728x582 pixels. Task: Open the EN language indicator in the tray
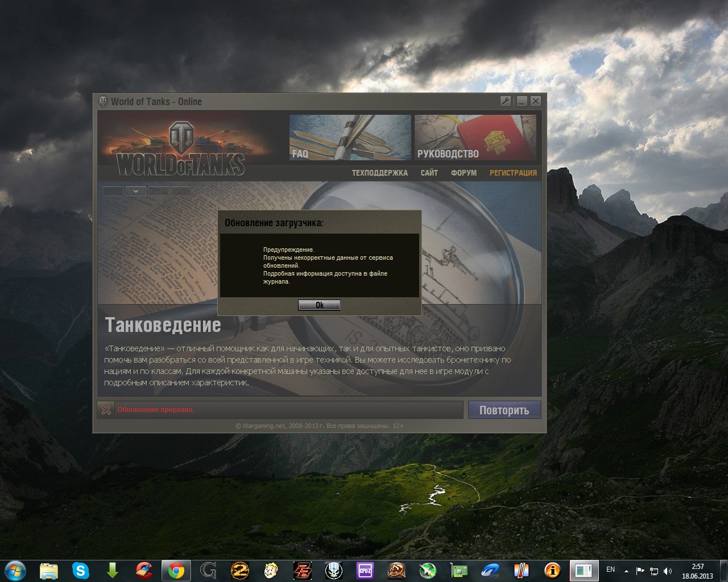point(610,569)
